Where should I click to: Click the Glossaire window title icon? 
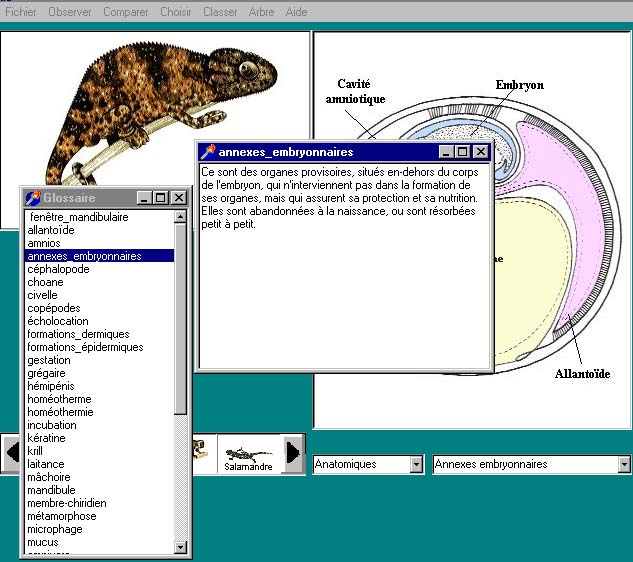(32, 198)
